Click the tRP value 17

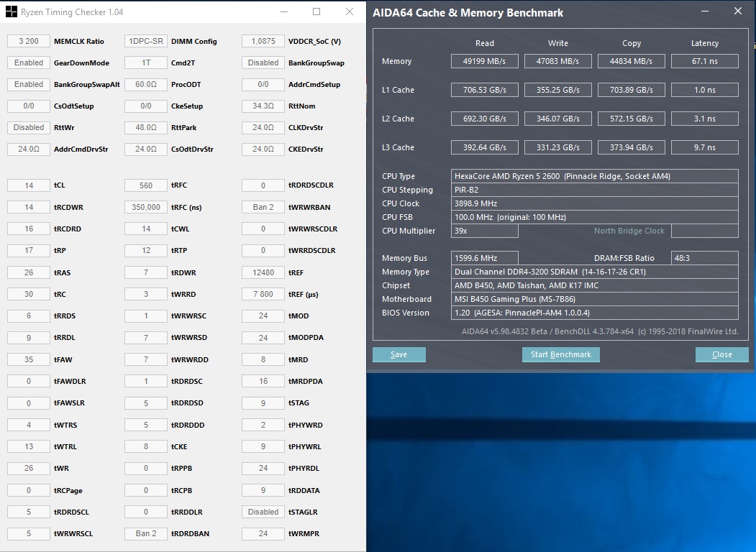coord(29,250)
